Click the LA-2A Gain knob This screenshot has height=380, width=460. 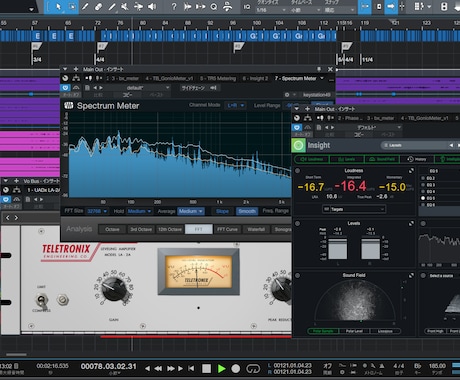[x=113, y=288]
